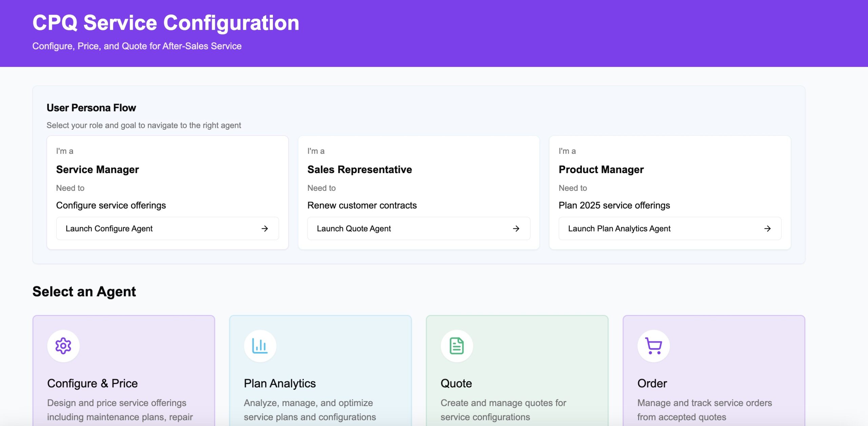Click 'Design and price service offerings' description

click(x=120, y=410)
